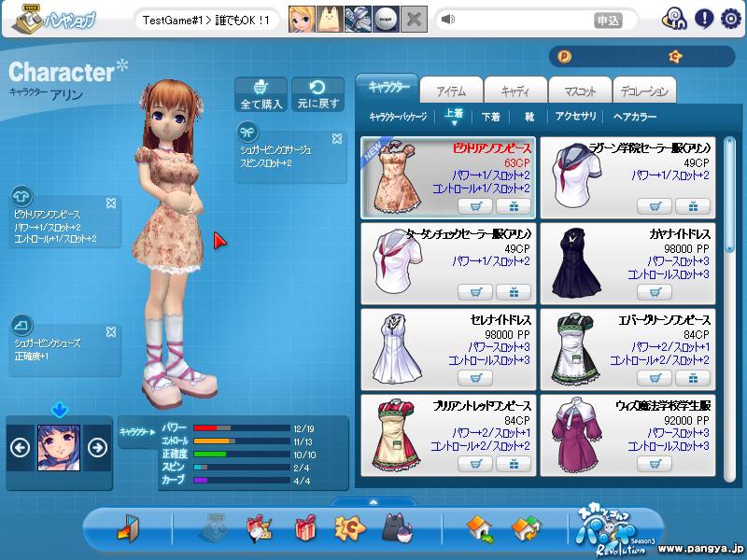Viewport: 747px width, 560px height.
Task: Remove equipped シュガーピンクシューズ with its X
Action: pyautogui.click(x=111, y=332)
